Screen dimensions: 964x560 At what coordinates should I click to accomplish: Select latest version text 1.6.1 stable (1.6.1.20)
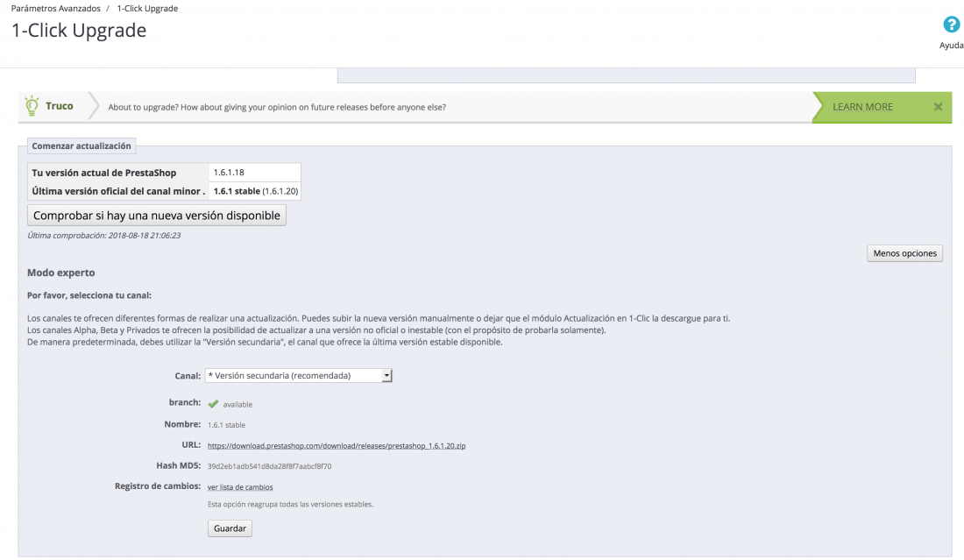[256, 191]
